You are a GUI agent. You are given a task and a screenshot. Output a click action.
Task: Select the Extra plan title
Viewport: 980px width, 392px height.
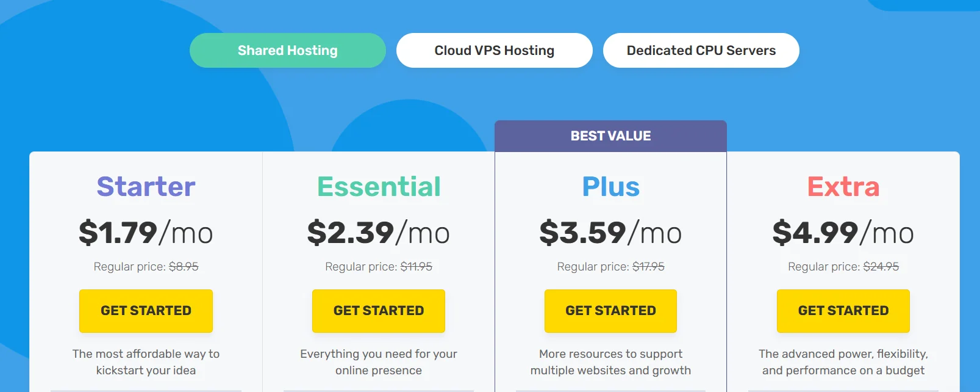(843, 186)
